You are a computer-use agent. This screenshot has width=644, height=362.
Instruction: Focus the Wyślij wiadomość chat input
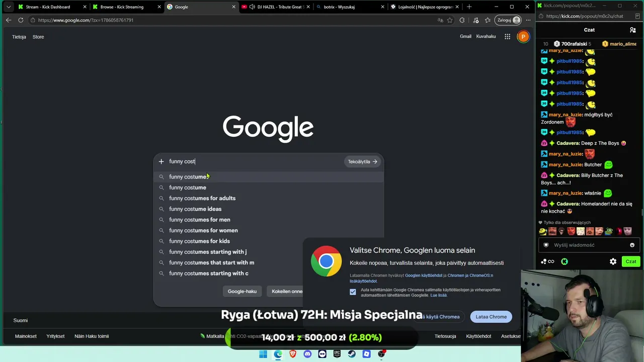[589, 245]
